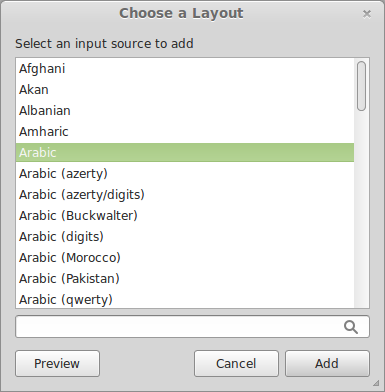Click the window resize grip corner
The image size is (385, 392).
tap(376, 382)
